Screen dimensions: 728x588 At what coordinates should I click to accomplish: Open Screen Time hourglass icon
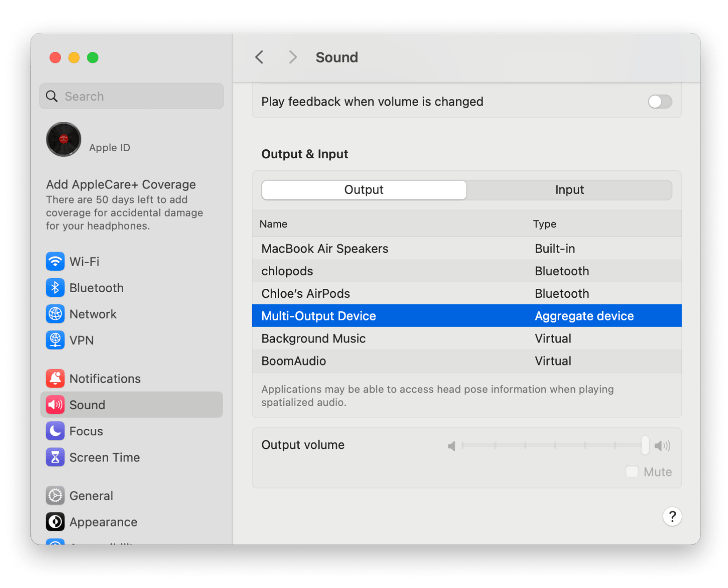click(55, 457)
